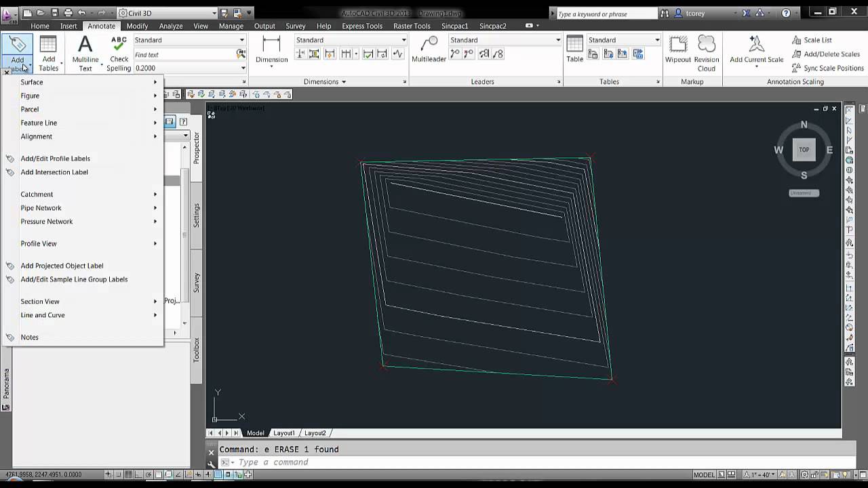Switch to the Home ribbon tab
This screenshot has height=488, width=868.
(x=40, y=26)
